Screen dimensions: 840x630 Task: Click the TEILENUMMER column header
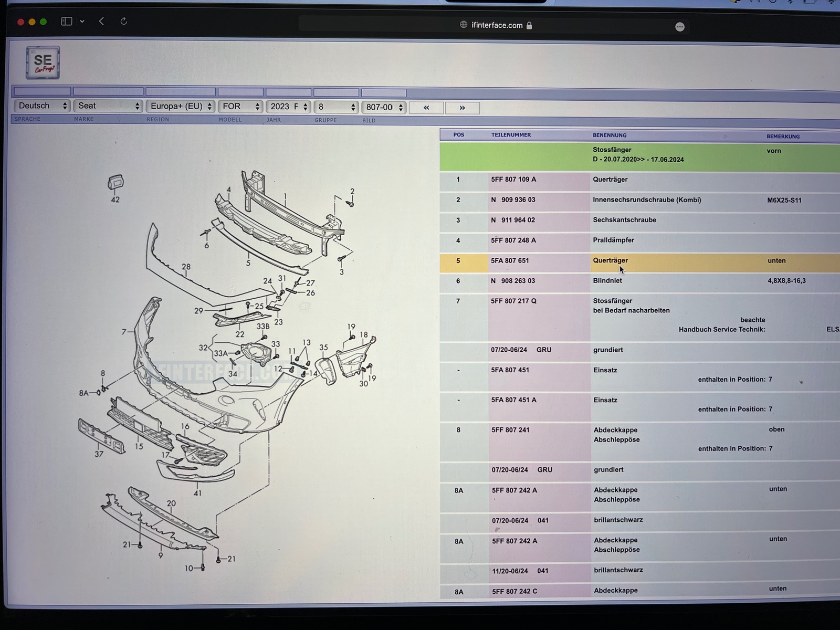pos(511,135)
